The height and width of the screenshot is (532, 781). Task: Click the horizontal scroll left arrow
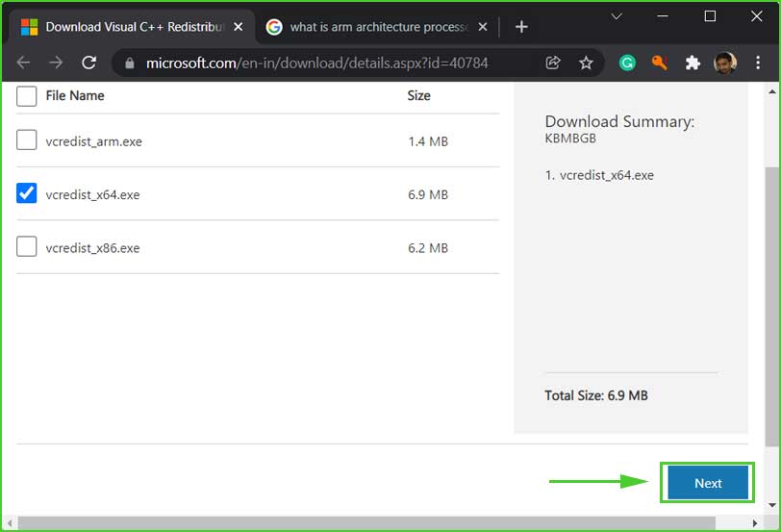[x=10, y=523]
